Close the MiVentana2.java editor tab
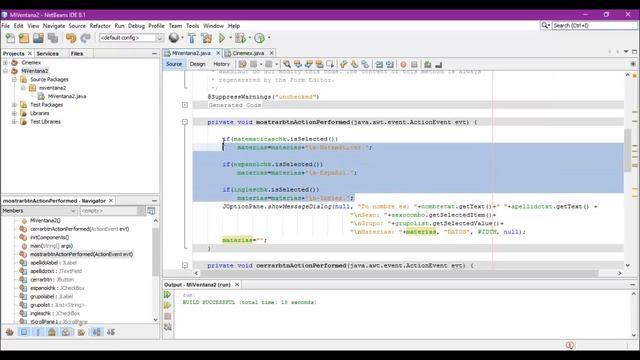The width and height of the screenshot is (640, 360). coord(218,53)
